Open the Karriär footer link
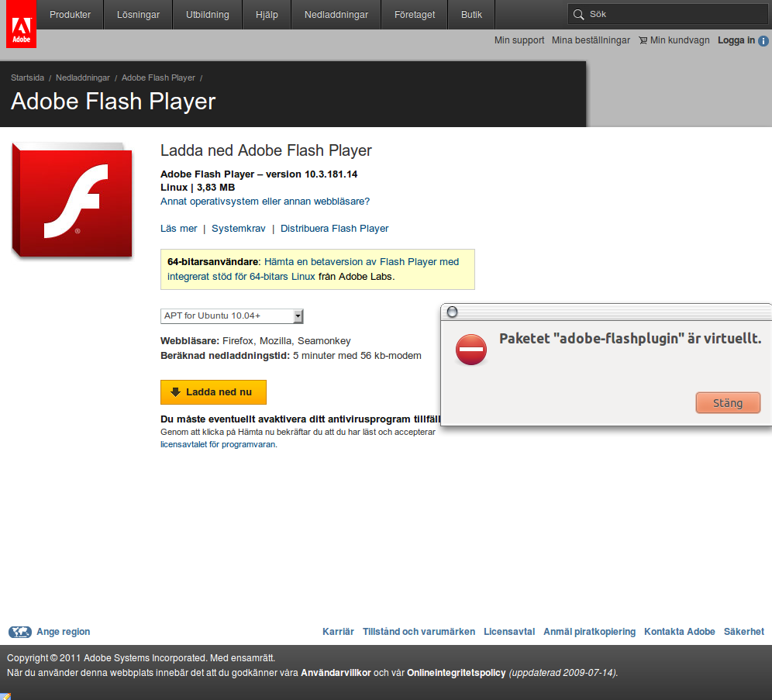Viewport: 772px width, 700px height. click(338, 632)
